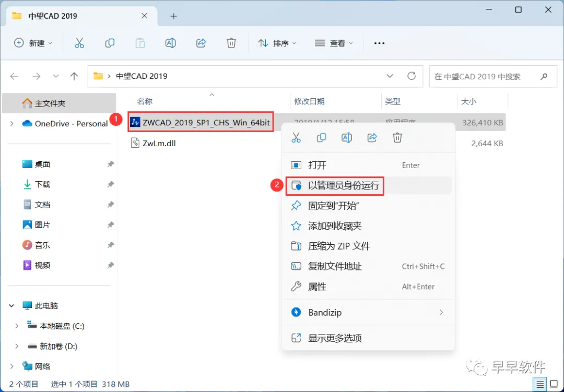Go back using the back arrow
This screenshot has width=564, height=392.
(15, 76)
